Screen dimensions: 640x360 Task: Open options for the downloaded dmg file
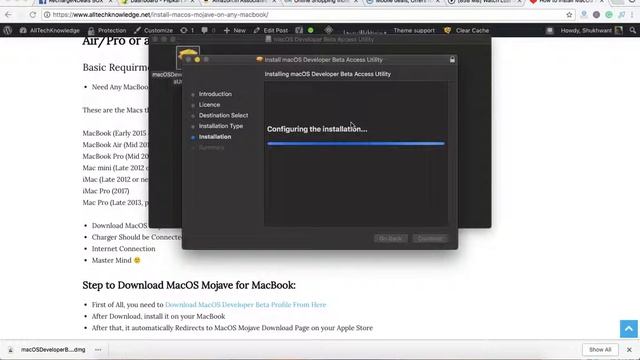pyautogui.click(x=98, y=350)
